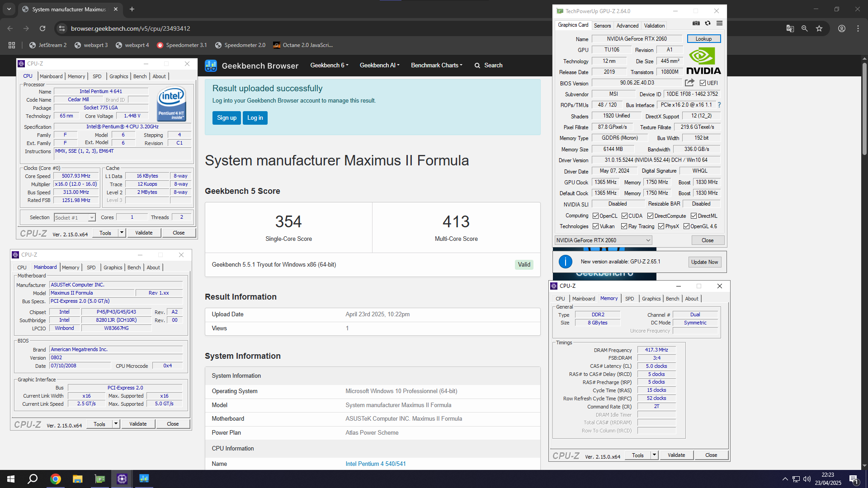The height and width of the screenshot is (488, 868).
Task: Toggle the PhysX checkbox
Action: click(x=661, y=226)
